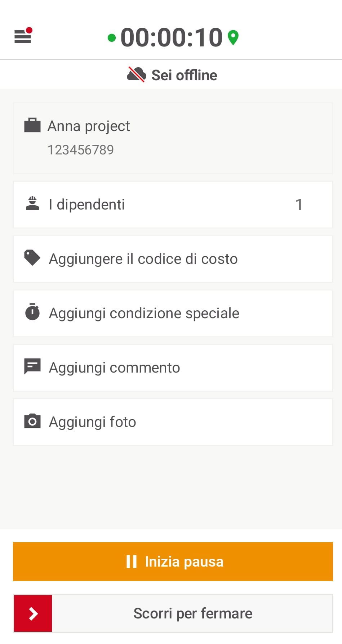Tap the briefcase project icon
Image resolution: width=342 pixels, height=644 pixels.
click(x=32, y=126)
